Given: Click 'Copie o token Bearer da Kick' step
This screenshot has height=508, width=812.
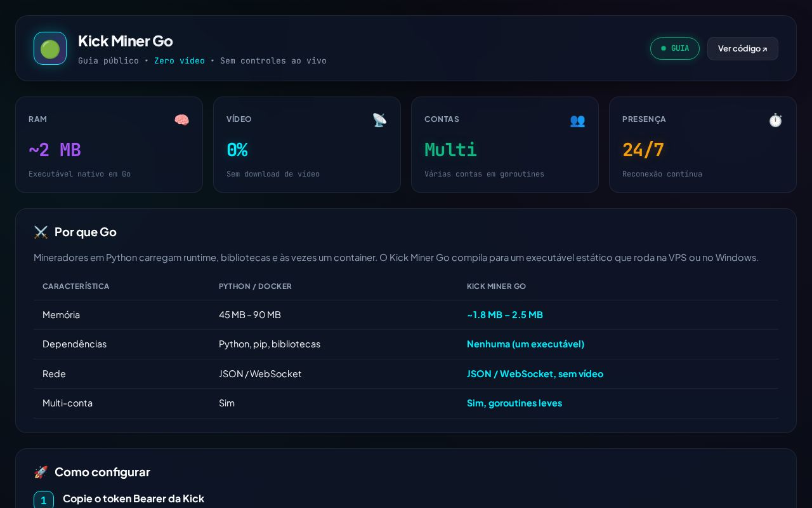Looking at the screenshot, I should coord(133,498).
